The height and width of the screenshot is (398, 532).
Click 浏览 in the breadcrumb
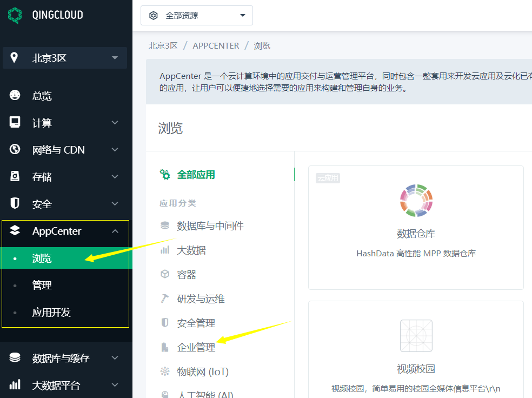(262, 46)
